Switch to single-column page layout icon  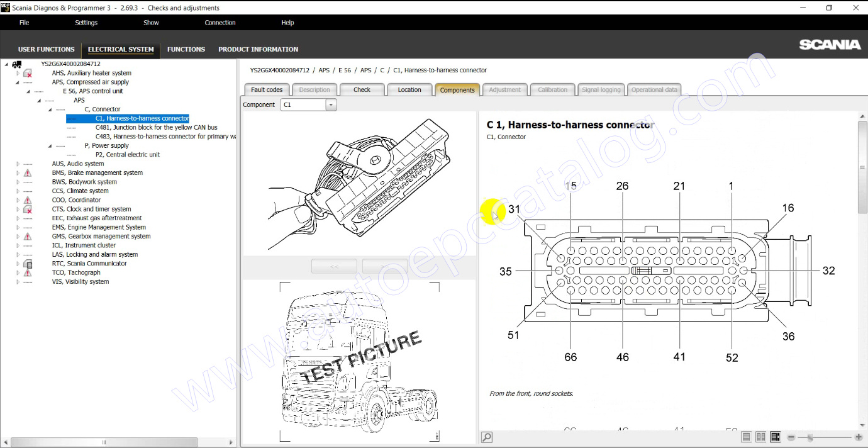(746, 437)
